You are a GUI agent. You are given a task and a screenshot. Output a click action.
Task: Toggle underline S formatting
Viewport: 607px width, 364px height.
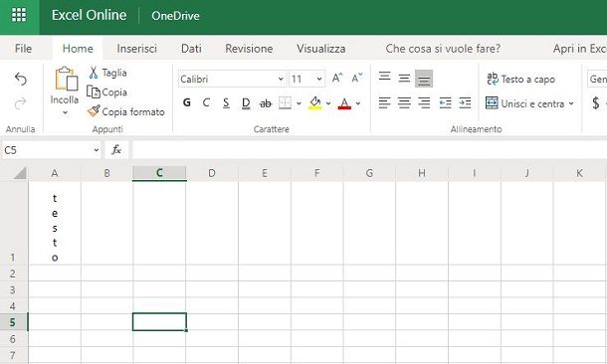click(x=226, y=102)
